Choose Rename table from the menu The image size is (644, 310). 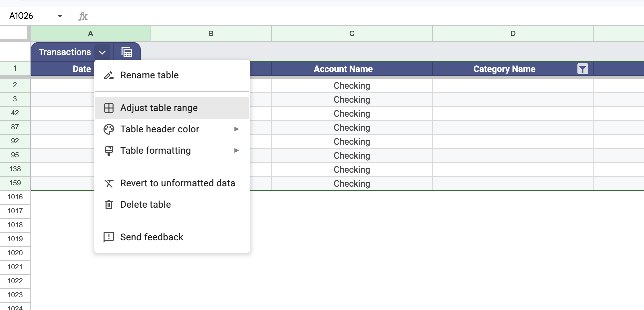click(x=172, y=75)
